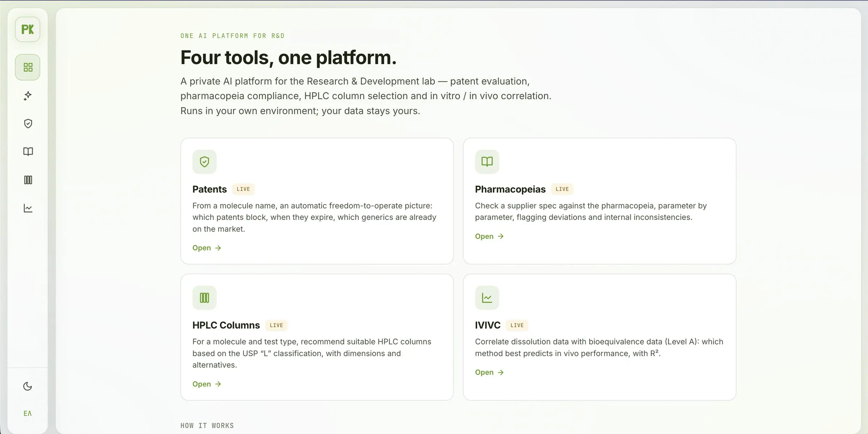The width and height of the screenshot is (868, 434).
Task: Click the Patents card title
Action: click(209, 189)
